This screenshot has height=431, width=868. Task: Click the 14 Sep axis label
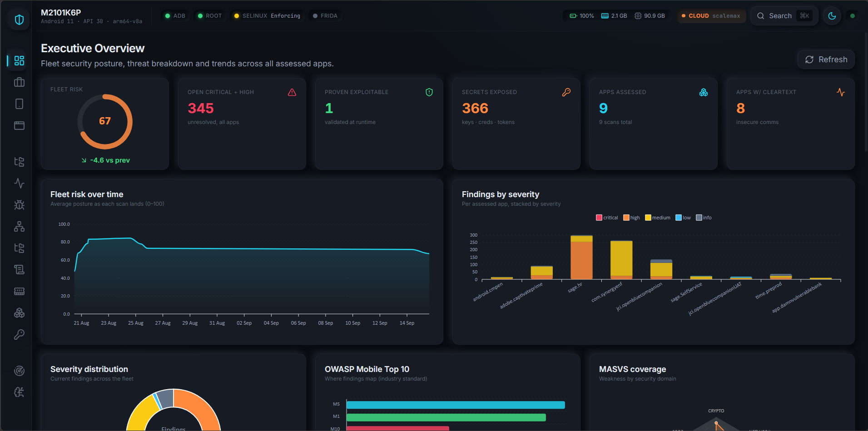click(407, 323)
